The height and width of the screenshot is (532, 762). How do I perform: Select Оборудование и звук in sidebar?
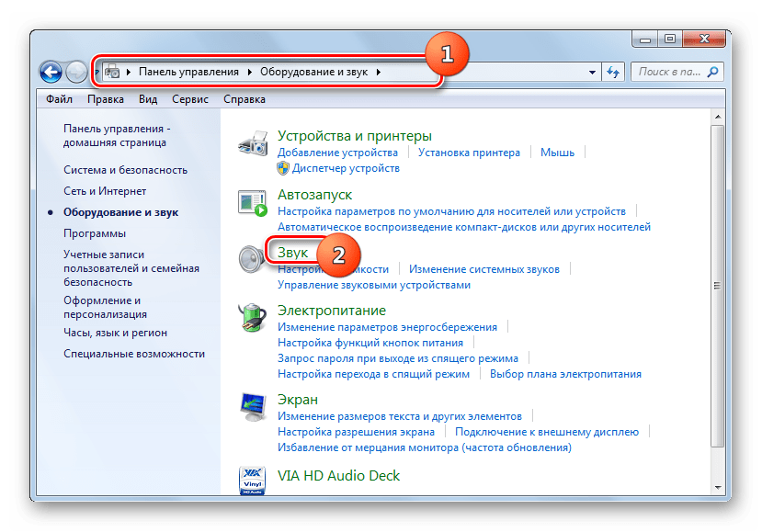tap(121, 212)
